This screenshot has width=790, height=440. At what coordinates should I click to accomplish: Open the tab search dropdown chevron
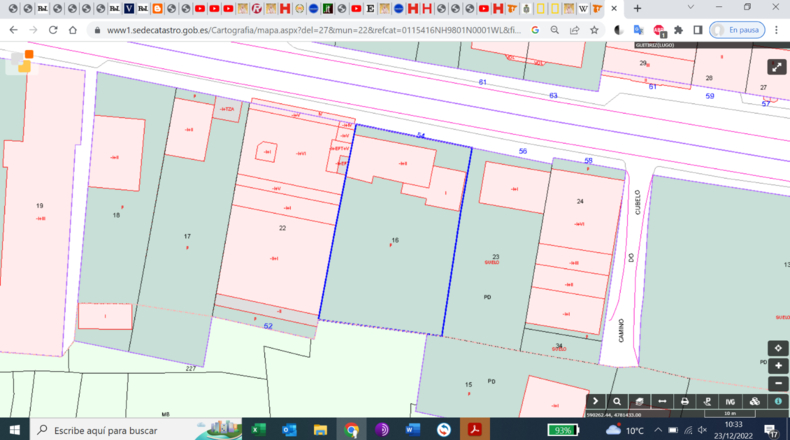[x=691, y=8]
